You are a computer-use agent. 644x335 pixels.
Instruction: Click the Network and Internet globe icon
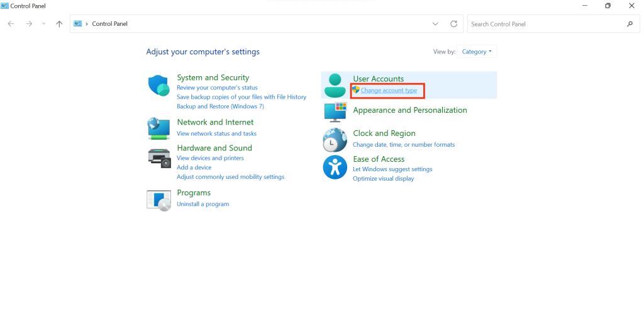click(158, 128)
